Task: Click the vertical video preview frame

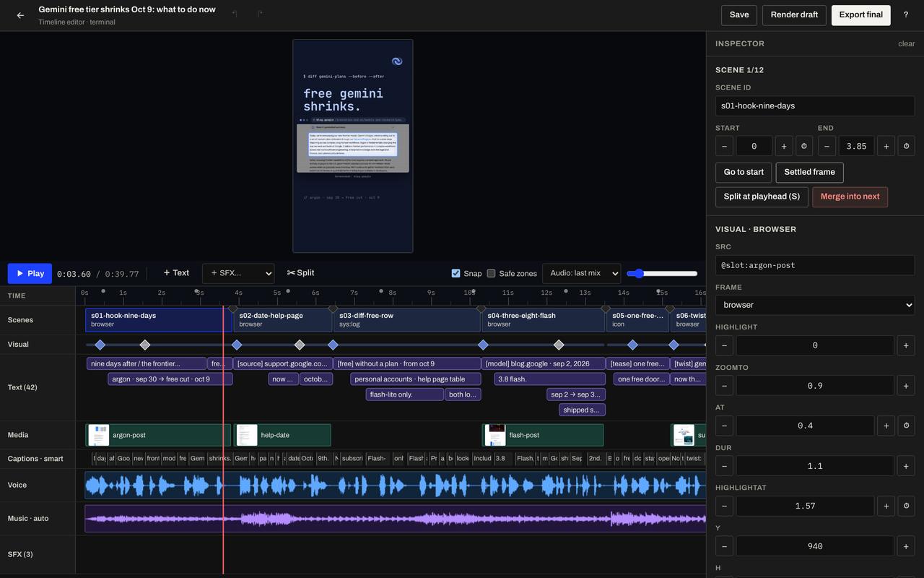Action: point(353,146)
